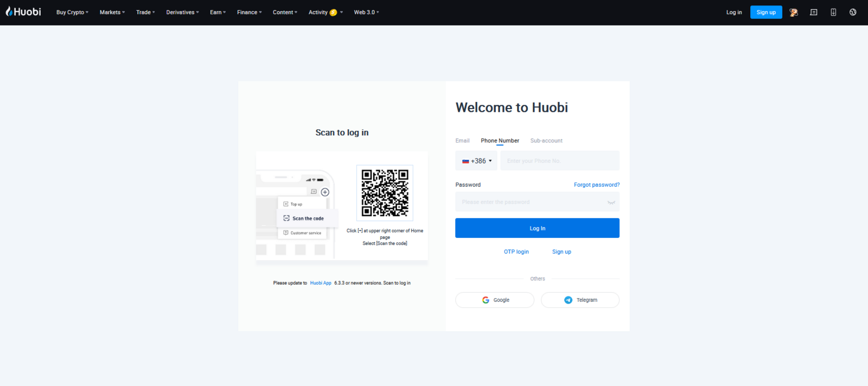The height and width of the screenshot is (386, 868).
Task: Expand the Content menu
Action: tap(285, 12)
